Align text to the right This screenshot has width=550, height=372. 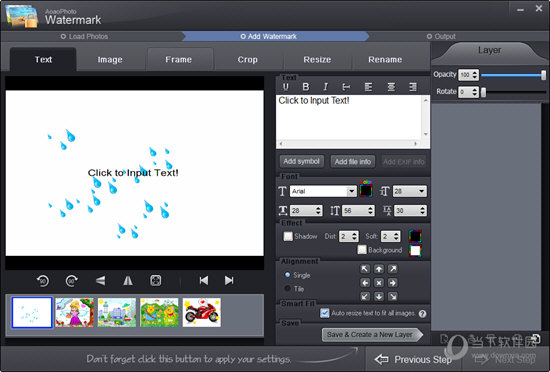click(413, 87)
